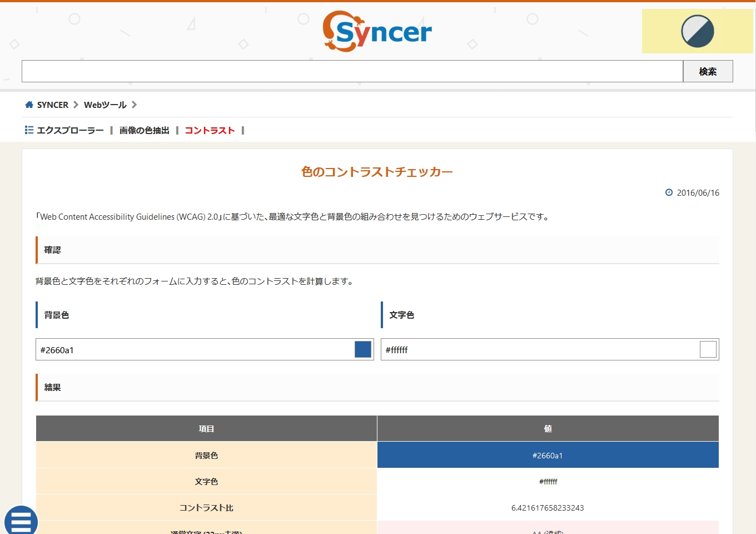
Task: Open the blue background color swatch
Action: pyautogui.click(x=363, y=349)
